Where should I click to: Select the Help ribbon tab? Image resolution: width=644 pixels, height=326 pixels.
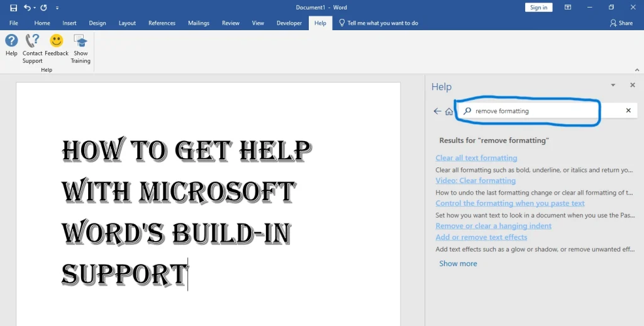320,23
